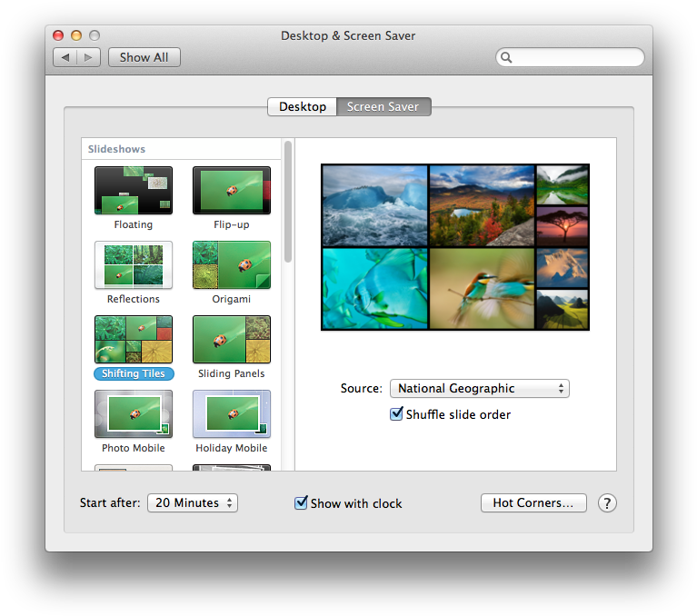Click the search magnifier icon
Screen dimensions: 697x616
point(506,57)
